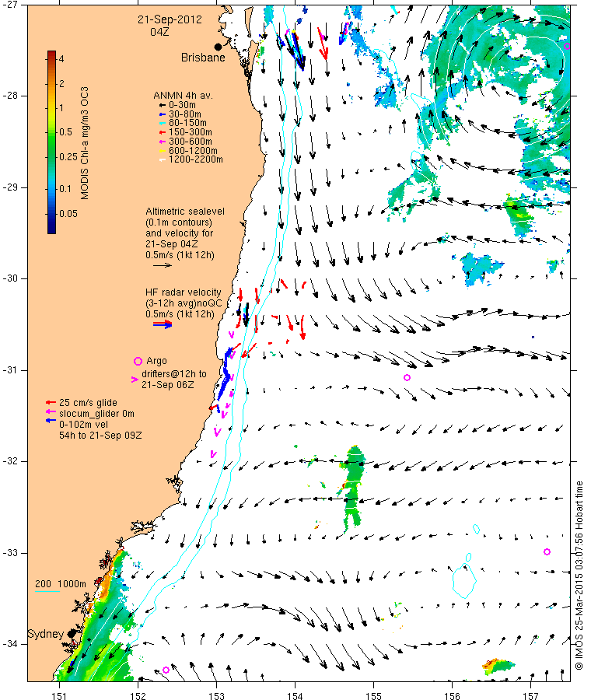Click the cyan 200 1000m contour legend line

[47, 592]
